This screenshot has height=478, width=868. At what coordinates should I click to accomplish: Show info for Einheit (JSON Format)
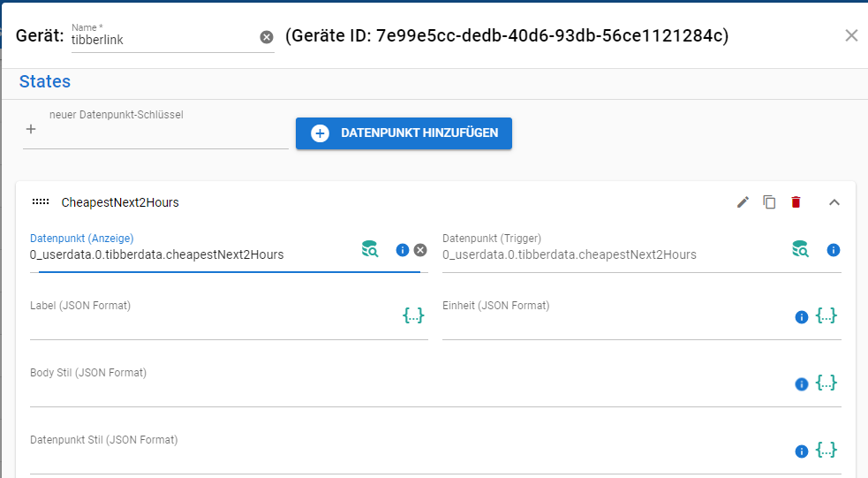click(x=802, y=316)
